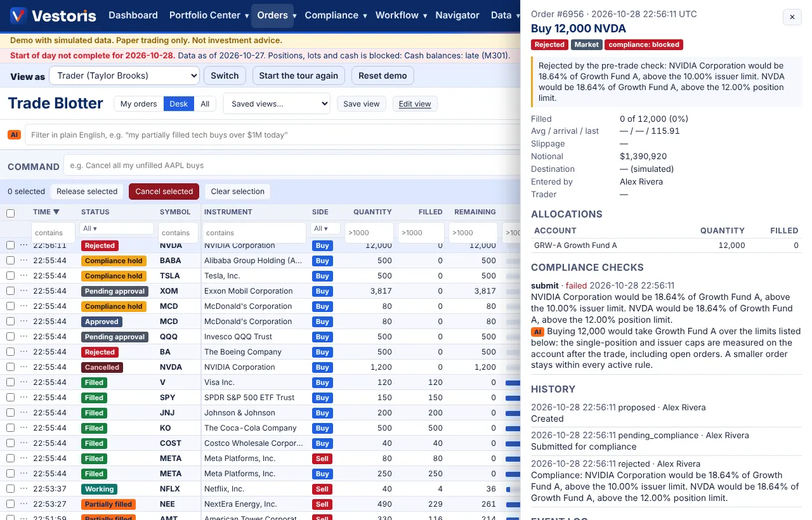Switch the blotter to My orders
The width and height of the screenshot is (812, 520).
coord(139,104)
